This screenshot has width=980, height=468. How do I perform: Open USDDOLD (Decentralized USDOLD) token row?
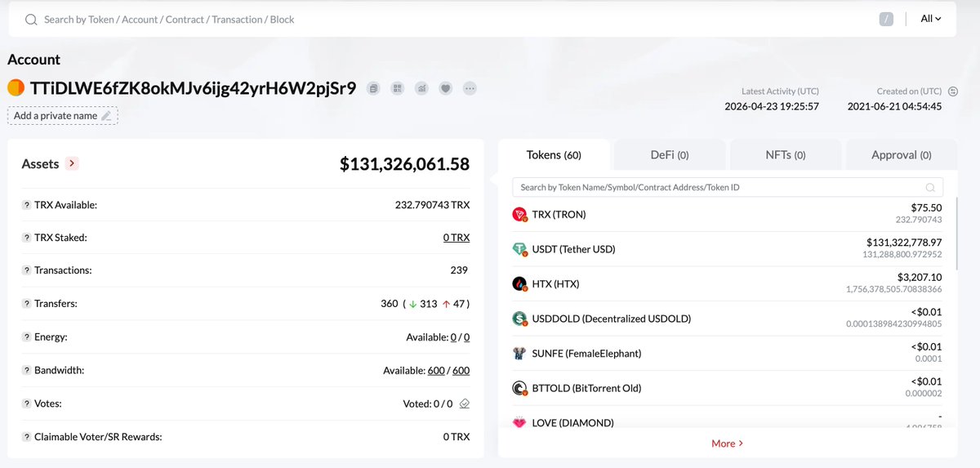[x=727, y=319]
